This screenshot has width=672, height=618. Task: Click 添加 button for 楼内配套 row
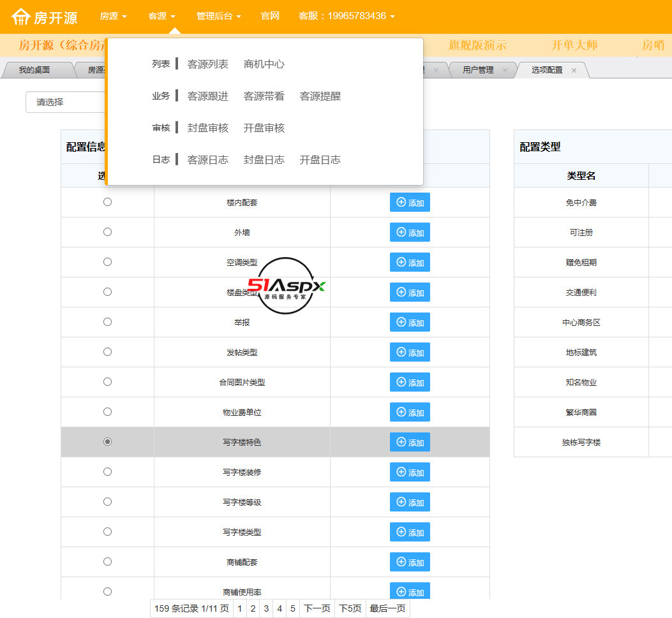coord(410,202)
